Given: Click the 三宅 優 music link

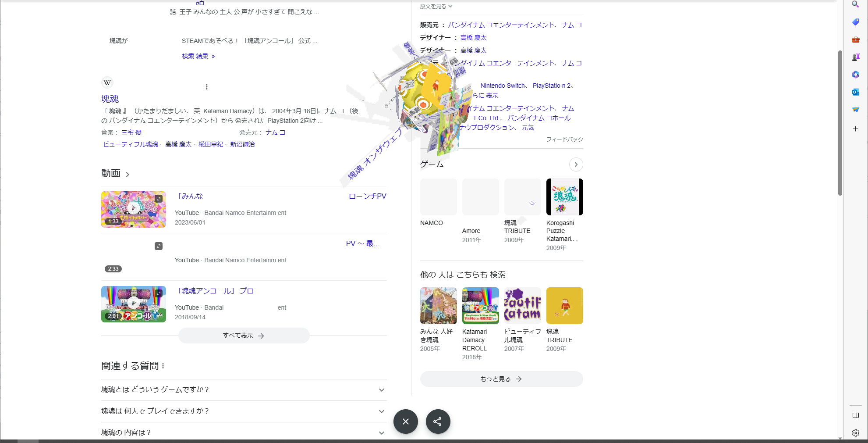Looking at the screenshot, I should (x=131, y=132).
